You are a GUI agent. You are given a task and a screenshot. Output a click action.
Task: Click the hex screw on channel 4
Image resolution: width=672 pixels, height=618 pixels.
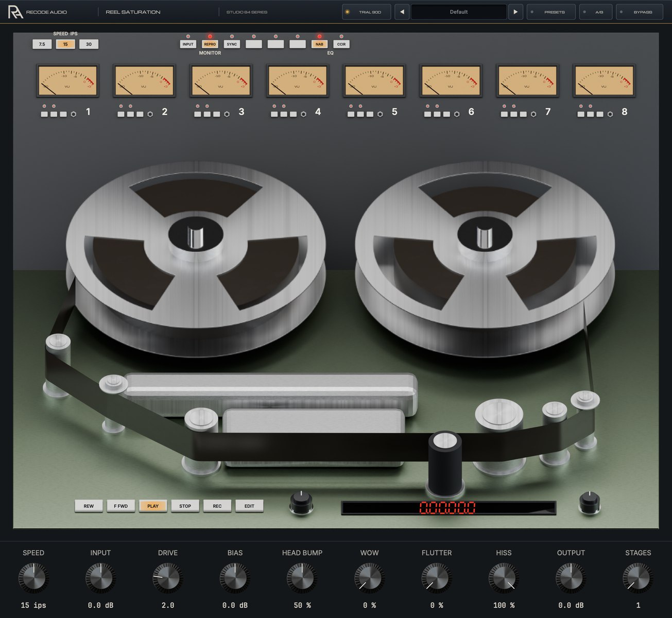[303, 114]
